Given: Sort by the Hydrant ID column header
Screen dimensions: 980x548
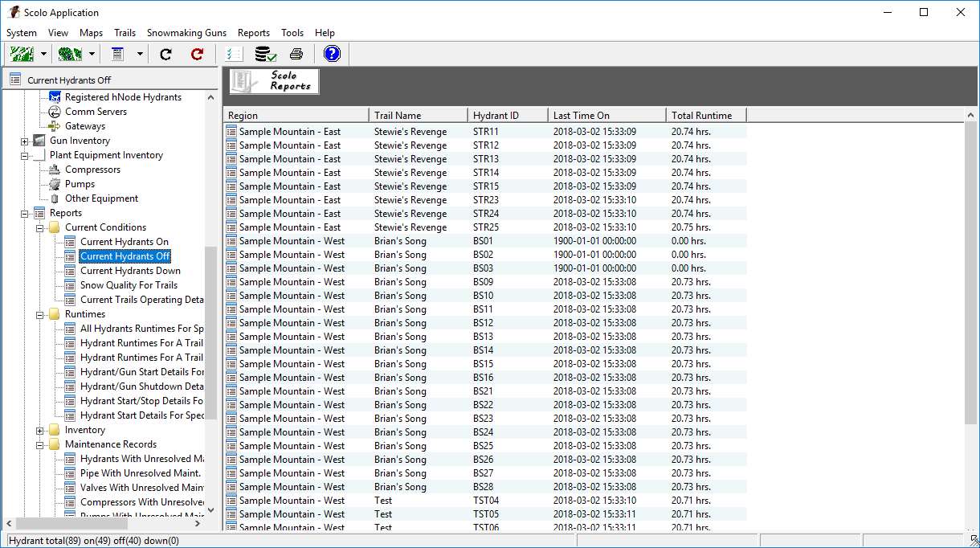Looking at the screenshot, I should coord(496,115).
